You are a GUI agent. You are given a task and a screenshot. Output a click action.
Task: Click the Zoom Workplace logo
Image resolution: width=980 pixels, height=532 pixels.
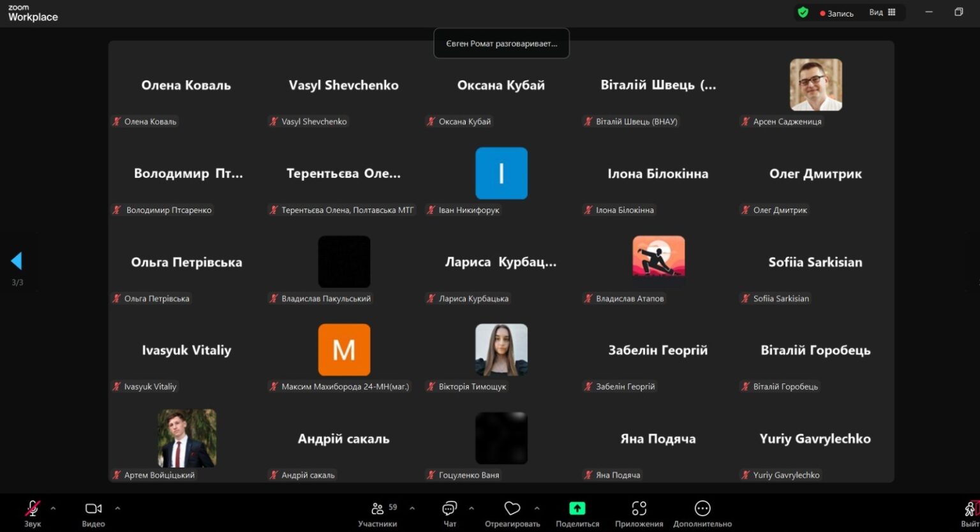(33, 13)
